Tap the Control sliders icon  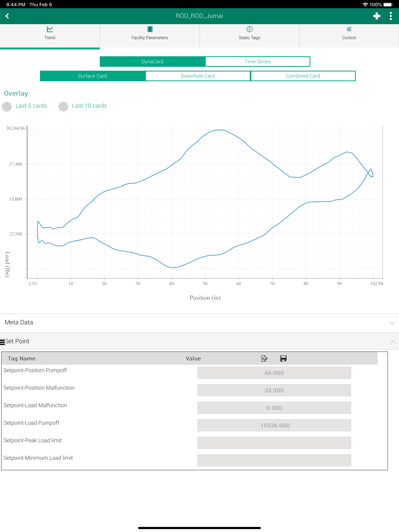click(x=349, y=29)
